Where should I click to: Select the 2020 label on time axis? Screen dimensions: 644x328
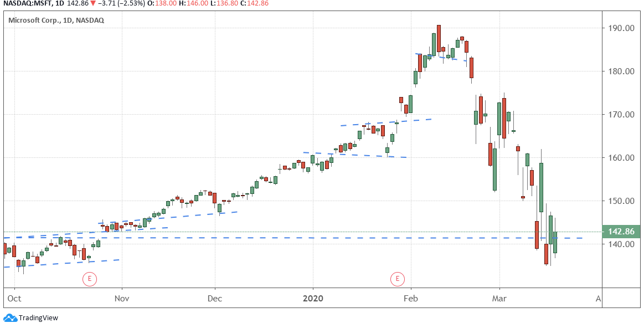313,299
